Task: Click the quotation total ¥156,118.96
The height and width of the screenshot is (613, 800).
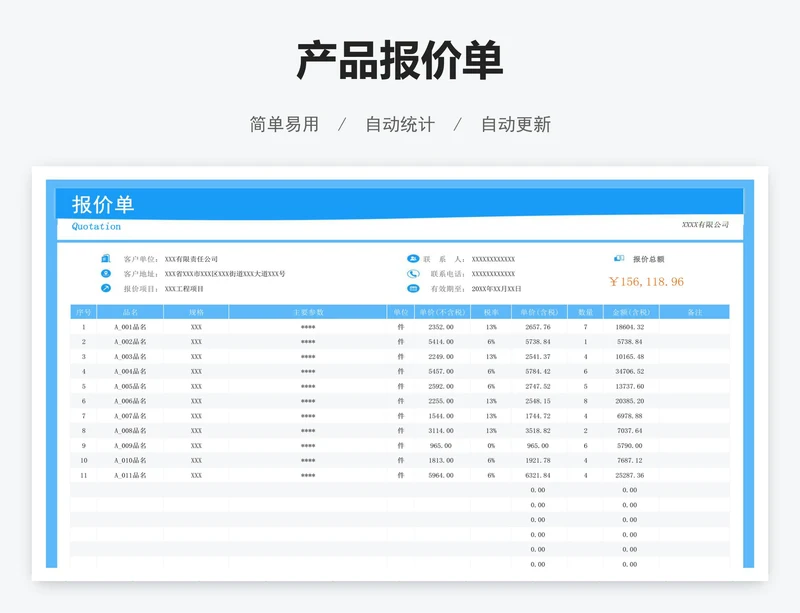Action: 646,282
